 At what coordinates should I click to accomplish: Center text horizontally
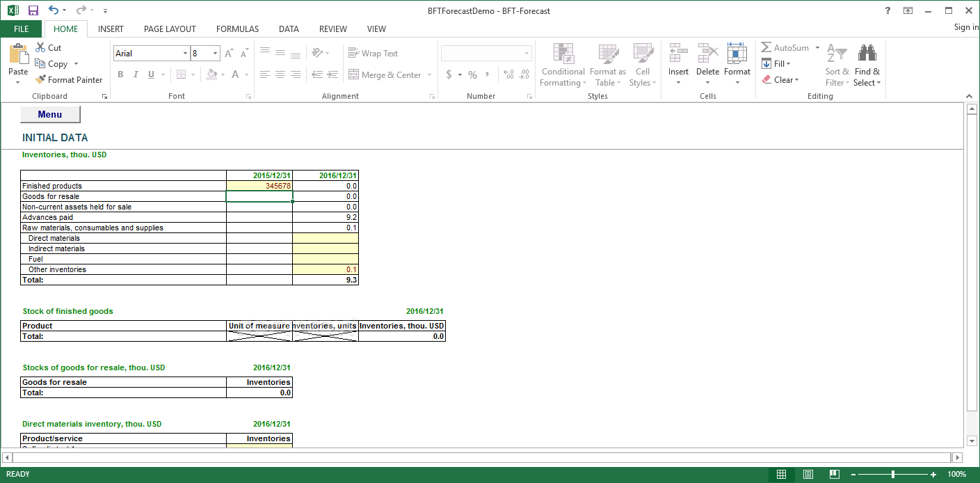point(280,74)
